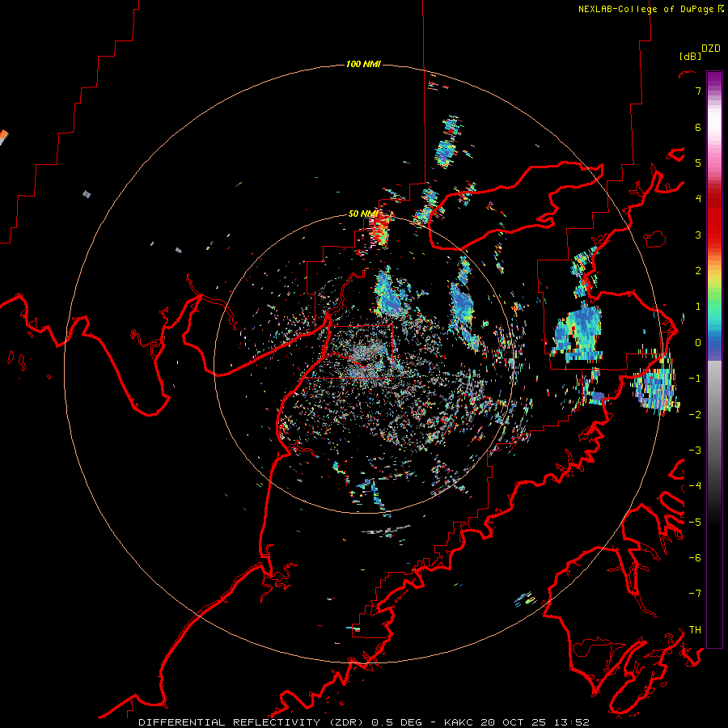728x728 pixels.
Task: Click the 0 tick label on the scale
Action: click(698, 343)
